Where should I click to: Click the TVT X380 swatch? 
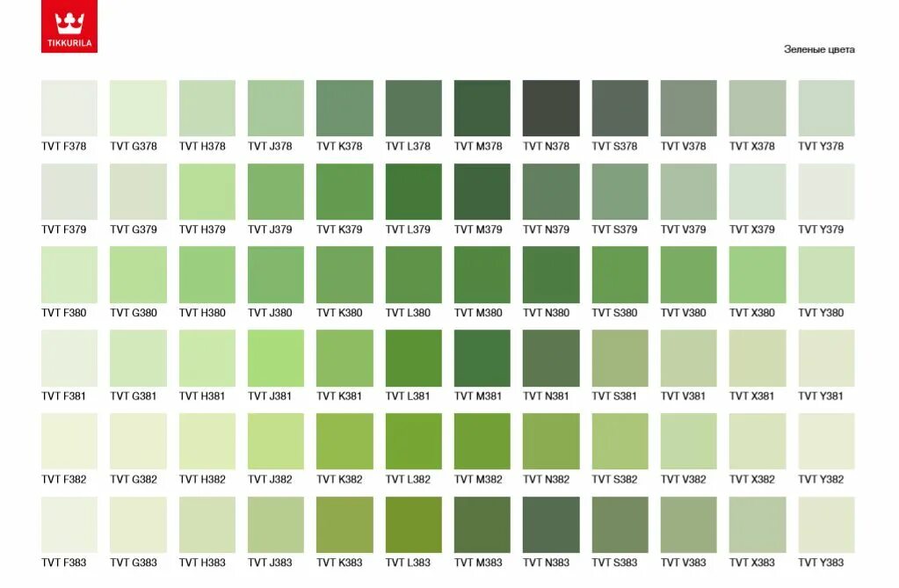pos(758,275)
